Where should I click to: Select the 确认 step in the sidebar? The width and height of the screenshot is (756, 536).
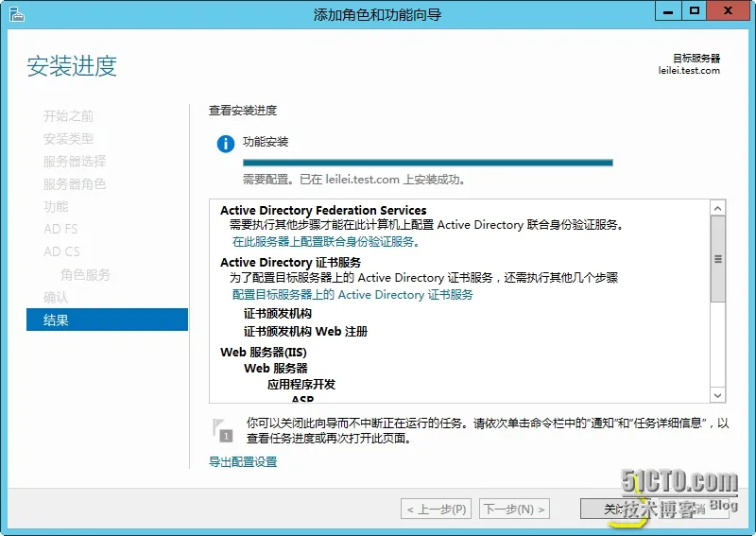pos(56,298)
